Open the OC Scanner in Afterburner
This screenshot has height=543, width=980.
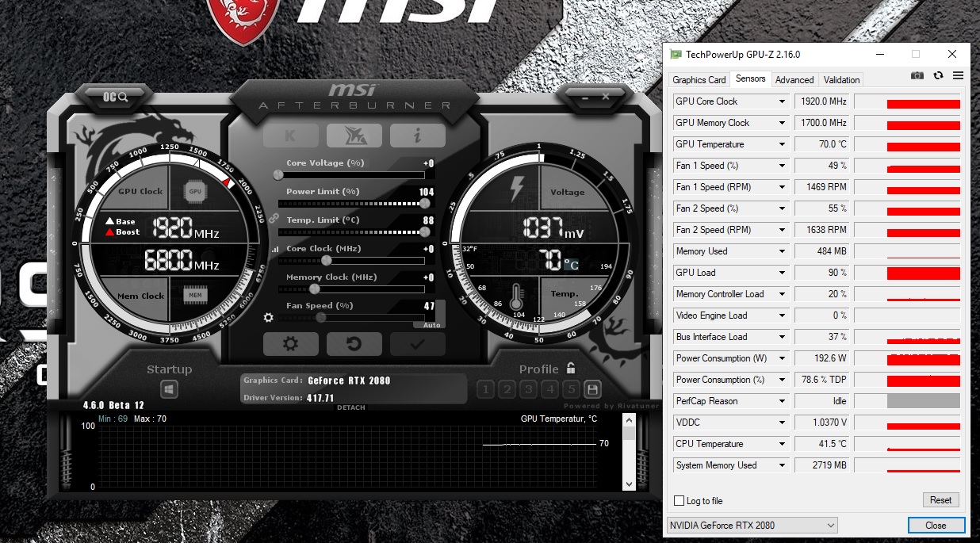click(116, 97)
